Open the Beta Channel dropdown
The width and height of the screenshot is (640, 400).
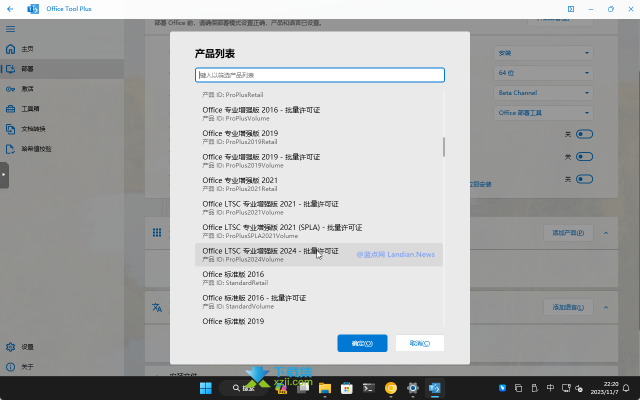coord(543,93)
